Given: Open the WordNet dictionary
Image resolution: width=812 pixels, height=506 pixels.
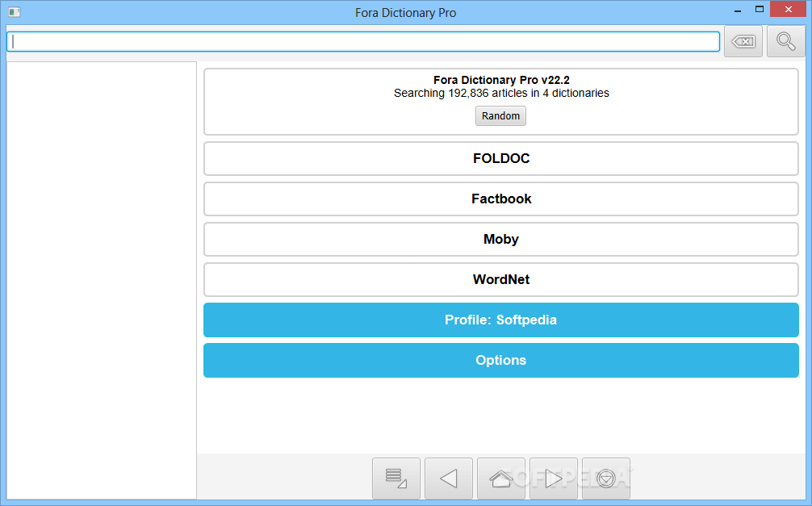Looking at the screenshot, I should [500, 280].
